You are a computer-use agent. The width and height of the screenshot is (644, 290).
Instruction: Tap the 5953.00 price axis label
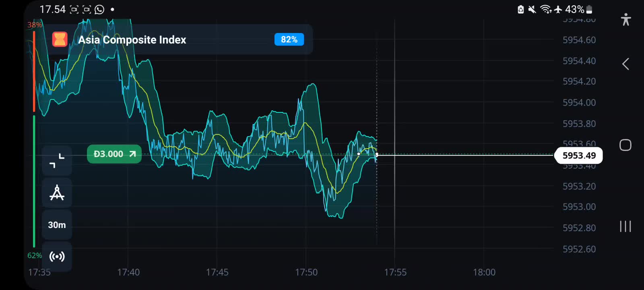579,207
